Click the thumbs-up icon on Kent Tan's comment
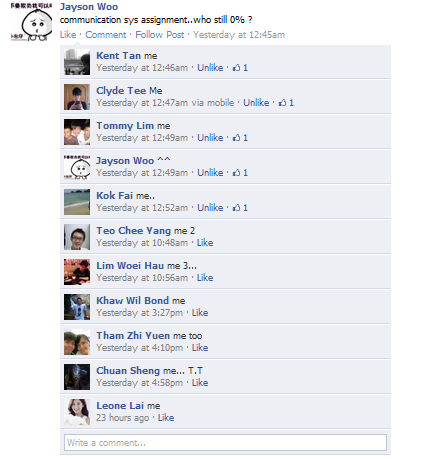438x459 pixels. [x=236, y=68]
